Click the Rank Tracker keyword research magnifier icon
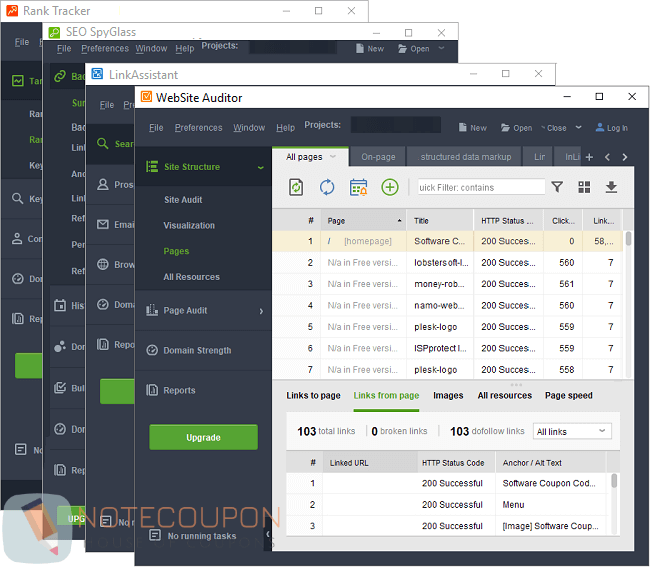The width and height of the screenshot is (650, 567). (x=17, y=198)
